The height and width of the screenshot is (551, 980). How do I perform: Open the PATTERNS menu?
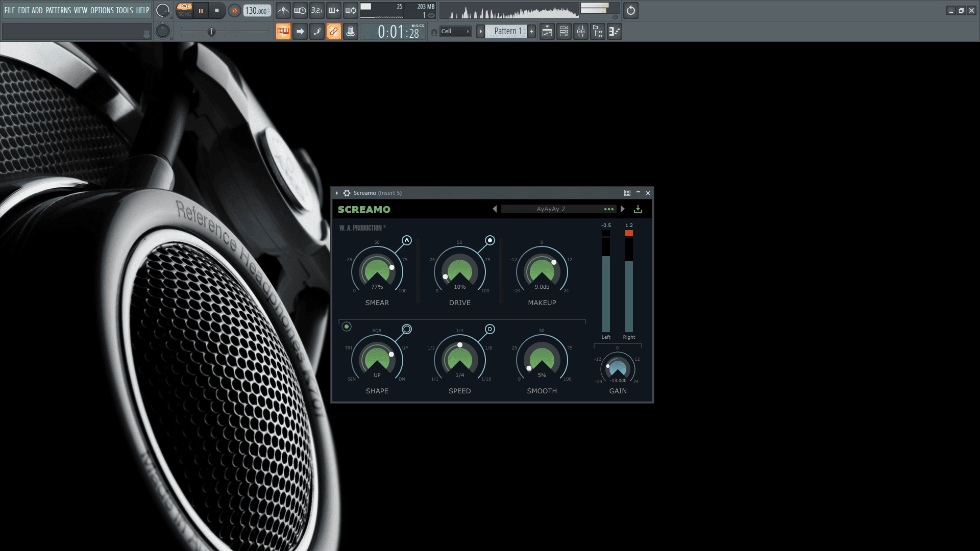[58, 10]
